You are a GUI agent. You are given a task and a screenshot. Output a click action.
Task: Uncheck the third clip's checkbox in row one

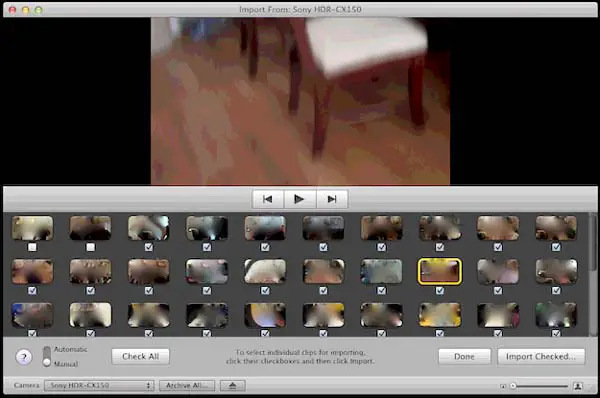tap(149, 247)
